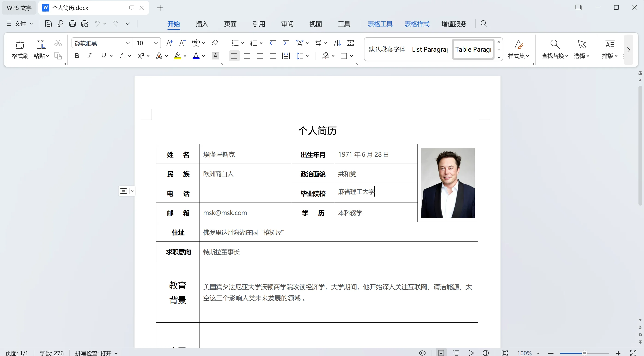Expand the styles gallery list
Image resolution: width=644 pixels, height=356 pixels.
click(499, 57)
